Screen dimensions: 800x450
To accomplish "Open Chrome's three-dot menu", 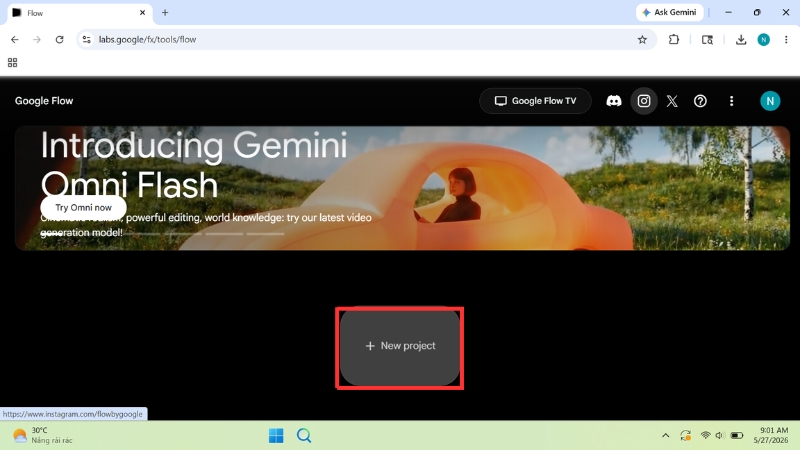I will [786, 39].
